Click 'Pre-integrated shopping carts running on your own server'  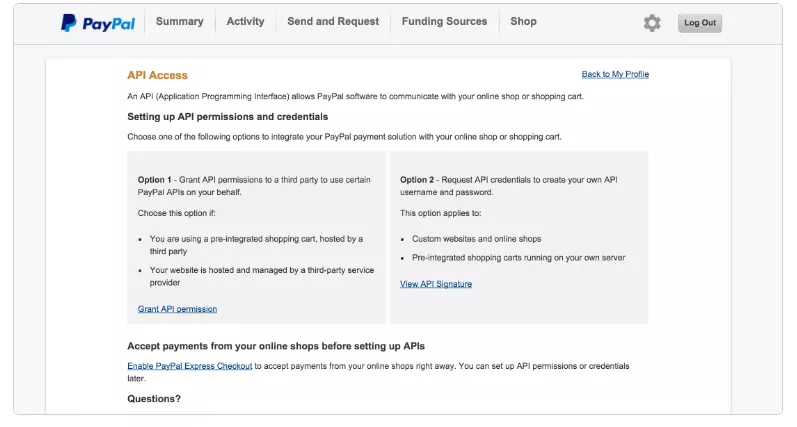[518, 258]
